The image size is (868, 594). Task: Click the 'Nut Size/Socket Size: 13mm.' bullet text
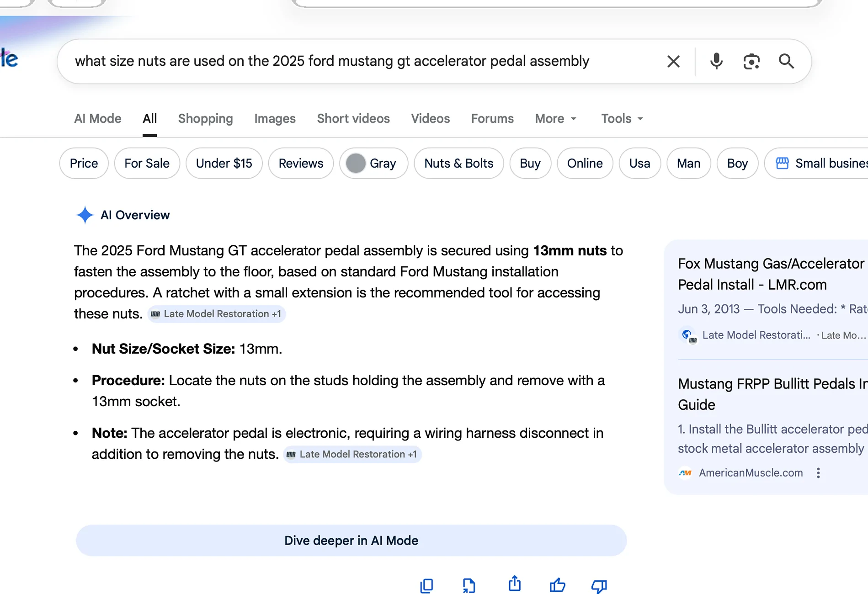[187, 349]
